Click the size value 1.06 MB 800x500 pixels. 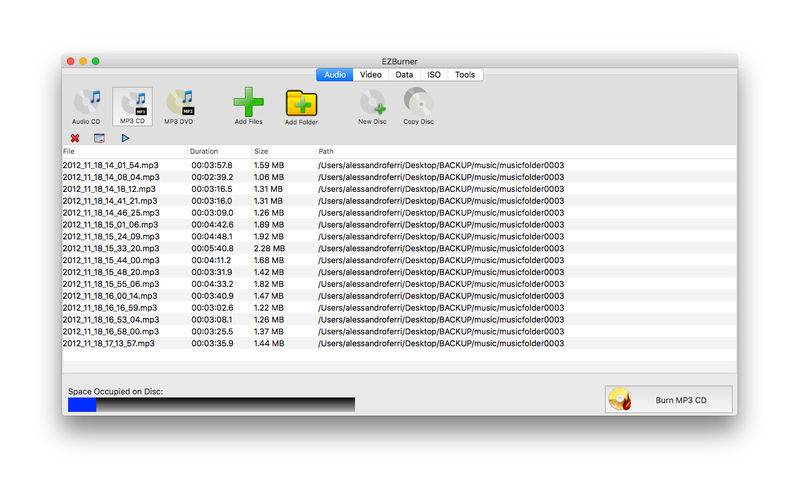coord(269,177)
